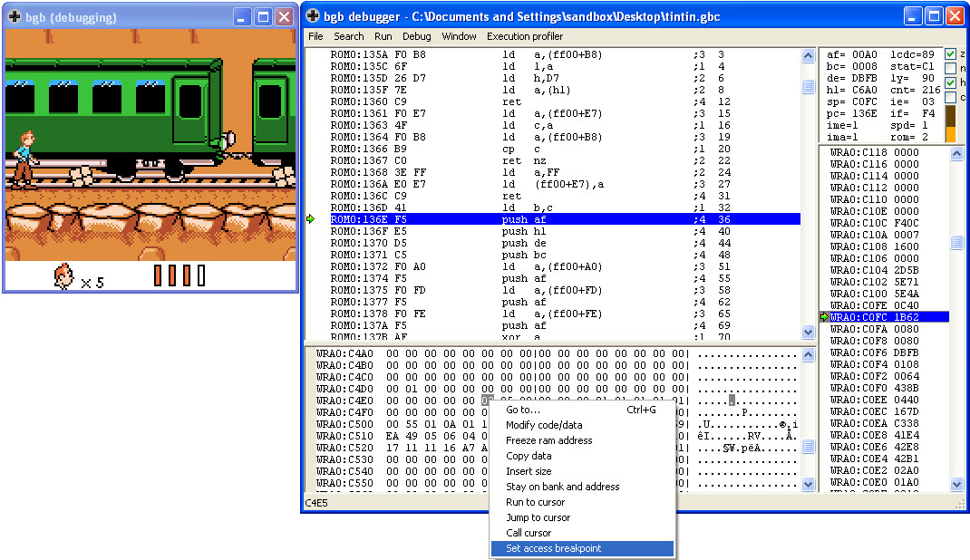The width and height of the screenshot is (970, 560).
Task: Toggle the c flag checkbox
Action: (x=950, y=97)
